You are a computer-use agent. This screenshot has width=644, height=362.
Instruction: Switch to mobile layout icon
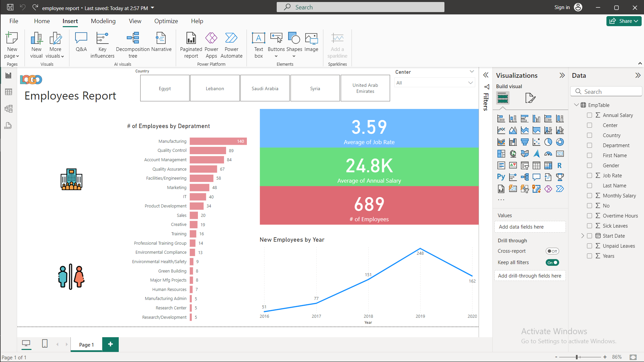coord(45,344)
